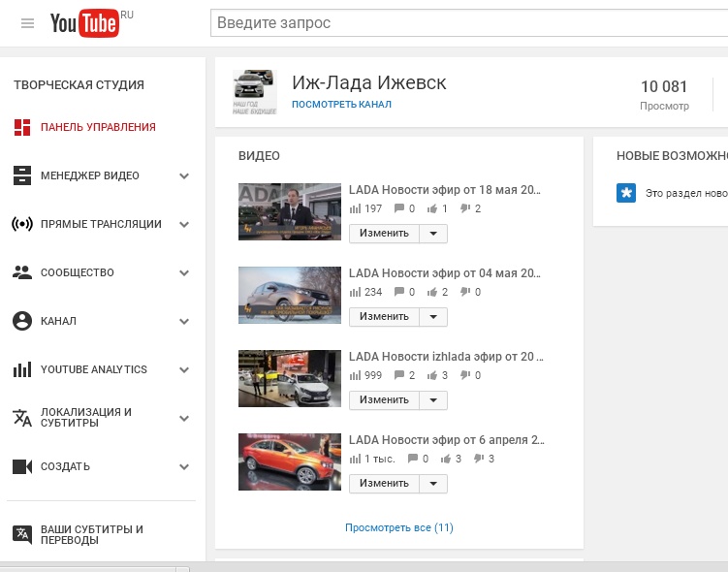The image size is (728, 572).
Task: Open the hamburger guide menu icon
Action: tap(27, 23)
